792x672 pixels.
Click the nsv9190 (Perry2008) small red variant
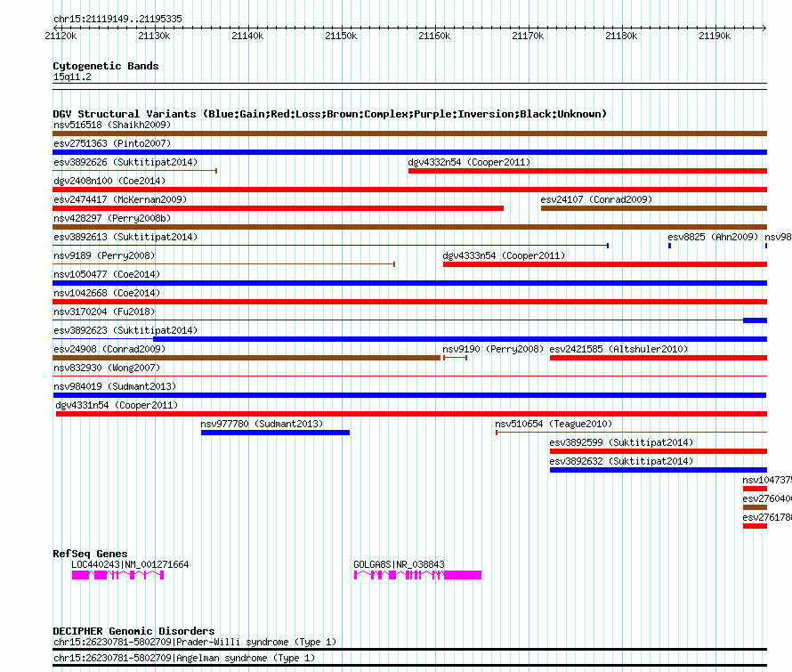click(x=455, y=358)
